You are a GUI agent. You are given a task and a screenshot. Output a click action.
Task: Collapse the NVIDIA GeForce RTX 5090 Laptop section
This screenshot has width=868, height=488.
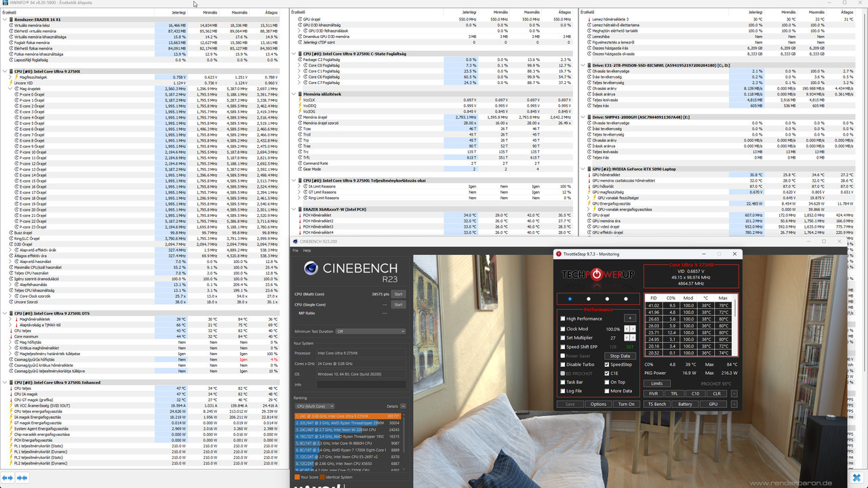582,169
